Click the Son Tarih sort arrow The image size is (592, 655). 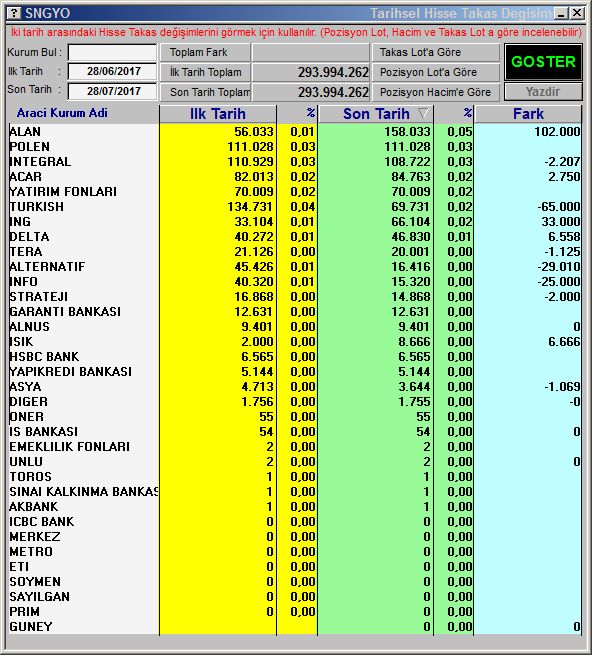[423, 113]
